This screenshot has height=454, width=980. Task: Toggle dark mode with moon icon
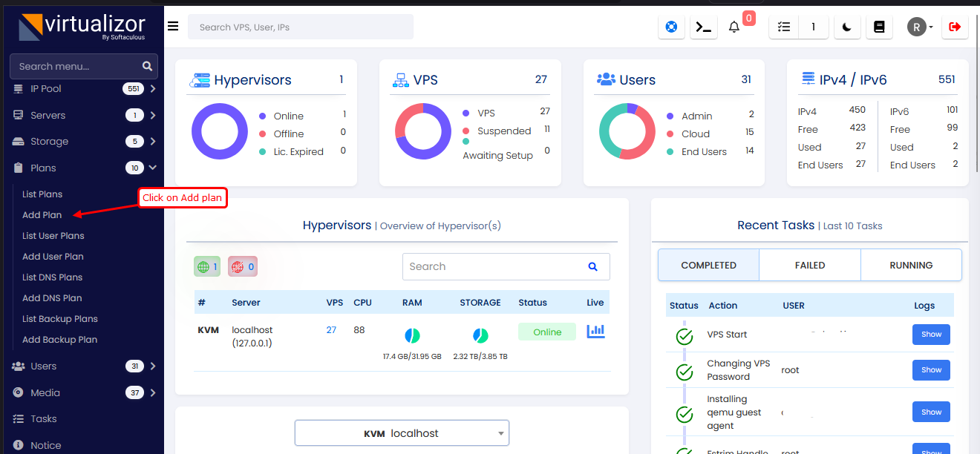847,27
